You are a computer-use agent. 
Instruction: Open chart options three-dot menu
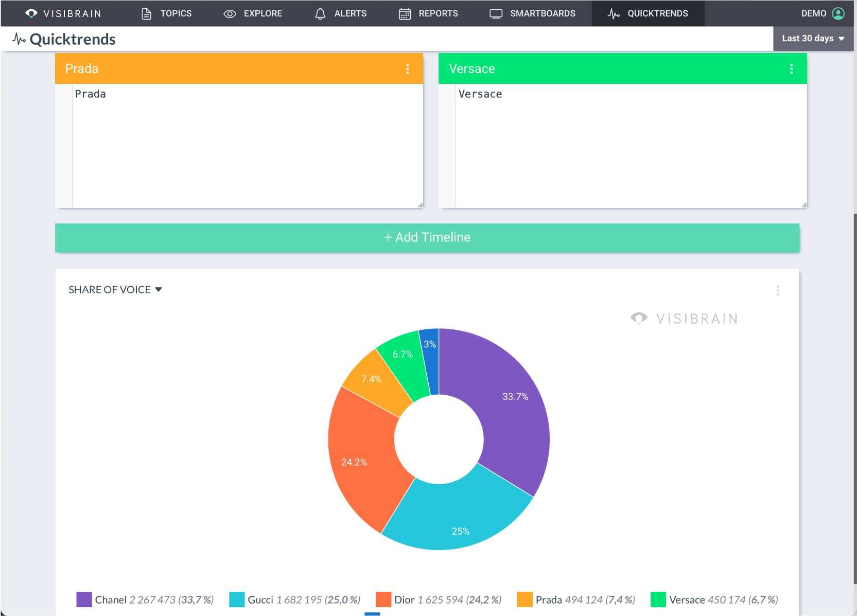[x=778, y=291]
